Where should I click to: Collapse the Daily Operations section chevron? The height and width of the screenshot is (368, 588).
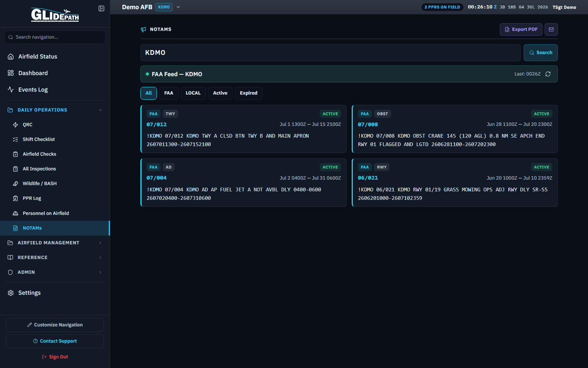pos(100,110)
